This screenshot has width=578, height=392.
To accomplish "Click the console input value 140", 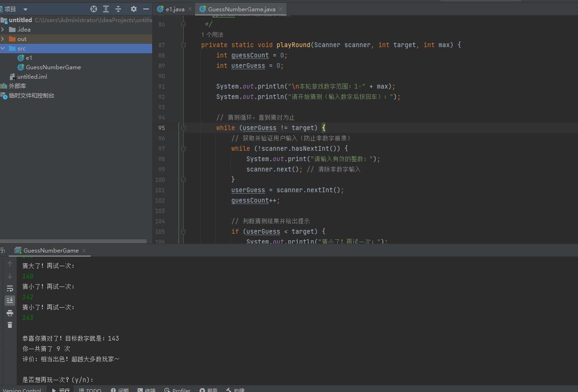I will [28, 276].
